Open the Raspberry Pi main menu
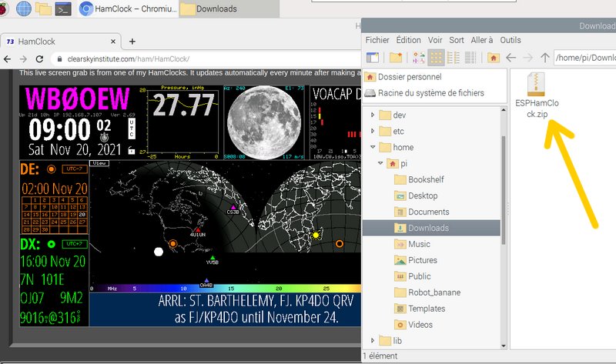The width and height of the screenshot is (616, 364). click(2, 8)
